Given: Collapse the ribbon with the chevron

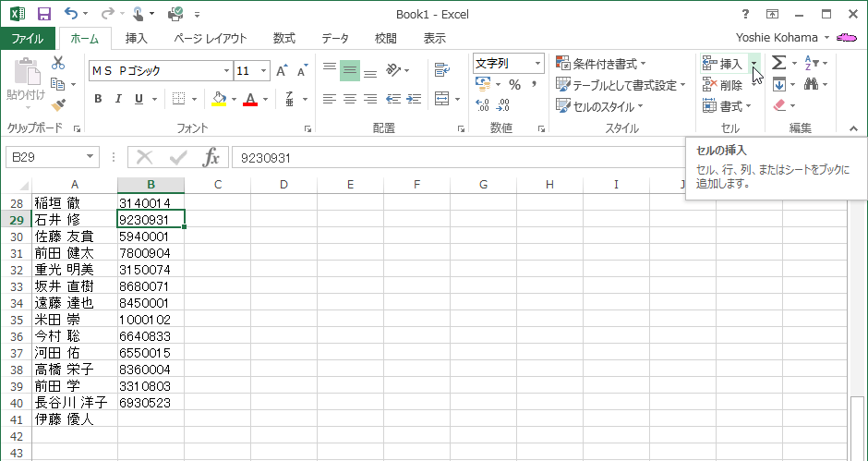Looking at the screenshot, I should (x=853, y=128).
